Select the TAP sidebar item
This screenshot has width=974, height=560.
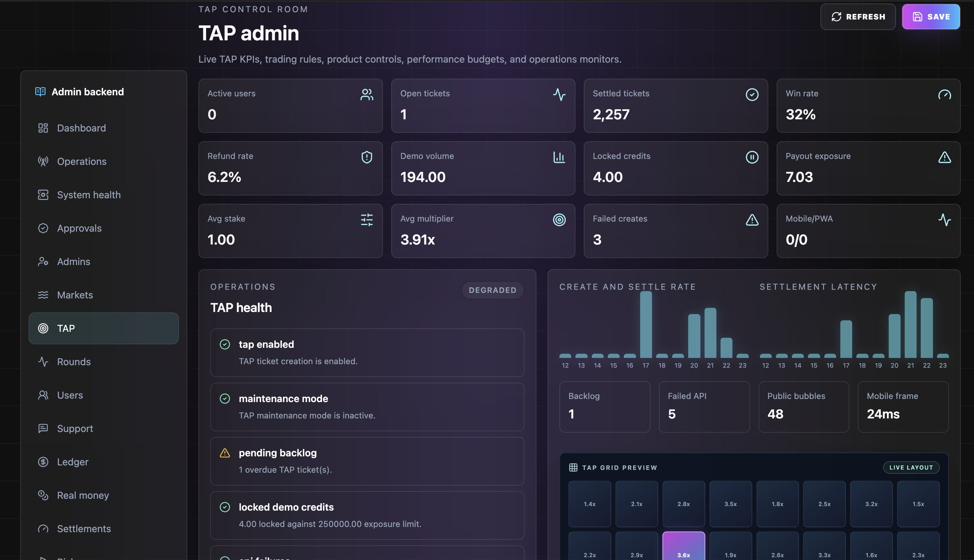(x=103, y=328)
